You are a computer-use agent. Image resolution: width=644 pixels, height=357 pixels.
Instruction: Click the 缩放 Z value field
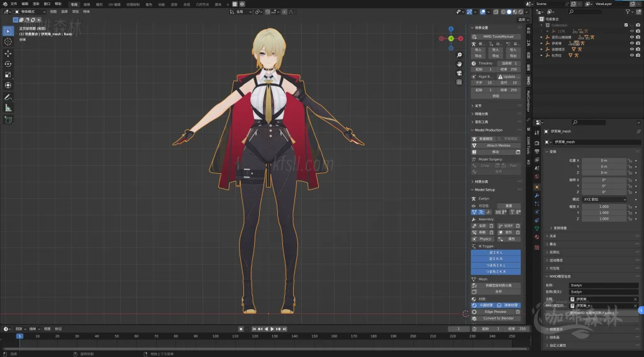click(604, 219)
